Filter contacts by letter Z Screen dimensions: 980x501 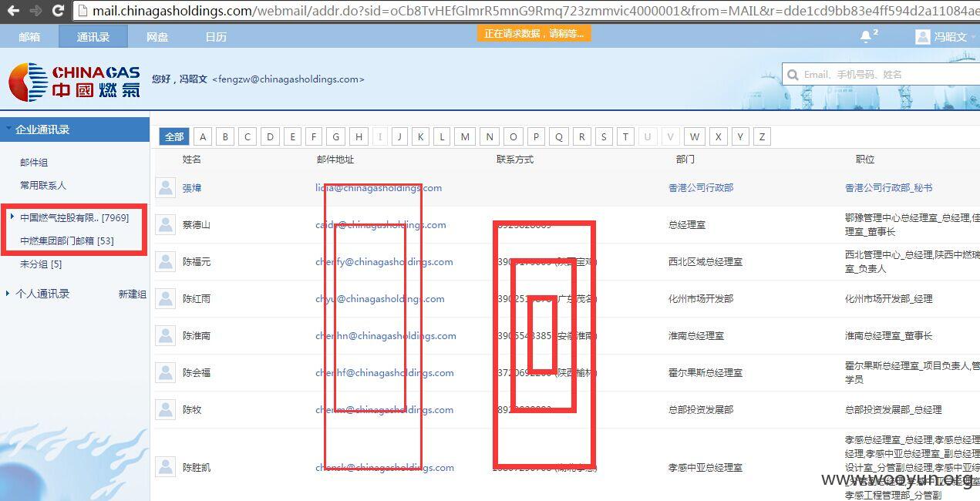click(x=762, y=137)
